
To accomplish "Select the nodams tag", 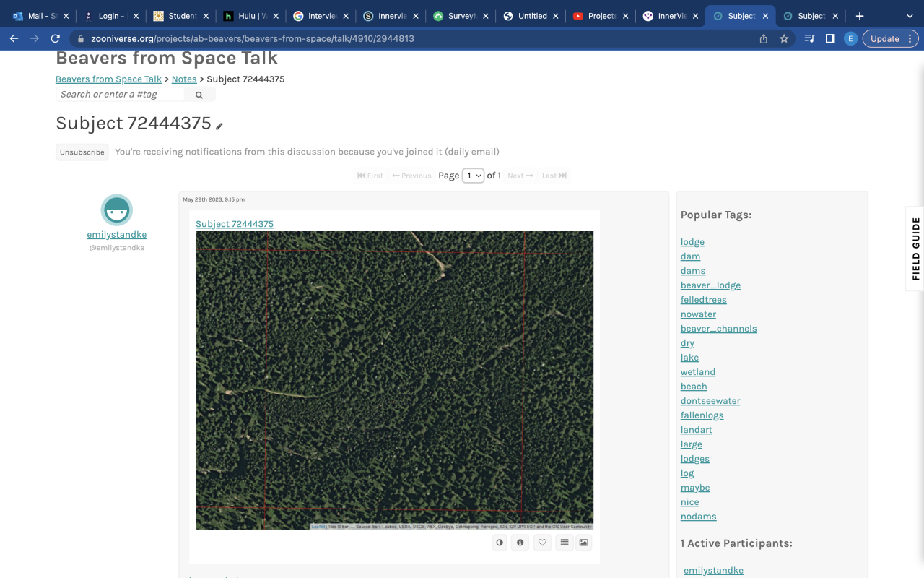I will coord(698,517).
